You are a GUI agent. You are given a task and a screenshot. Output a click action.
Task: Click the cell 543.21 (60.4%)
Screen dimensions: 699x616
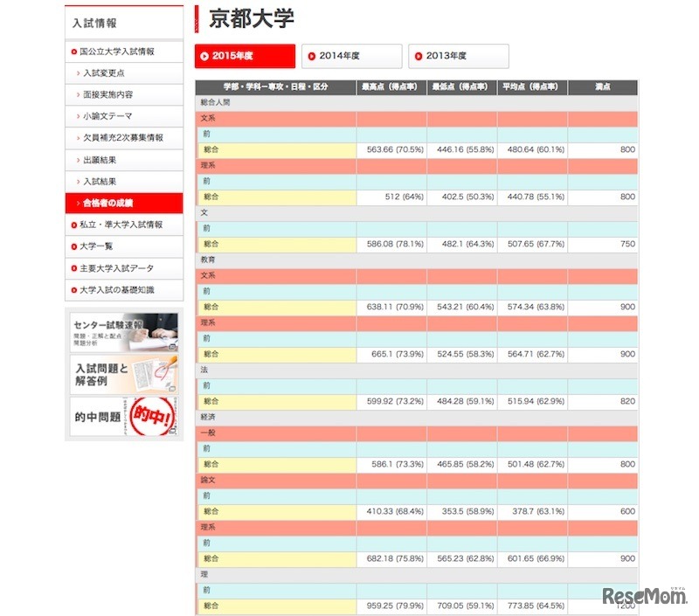click(462, 307)
